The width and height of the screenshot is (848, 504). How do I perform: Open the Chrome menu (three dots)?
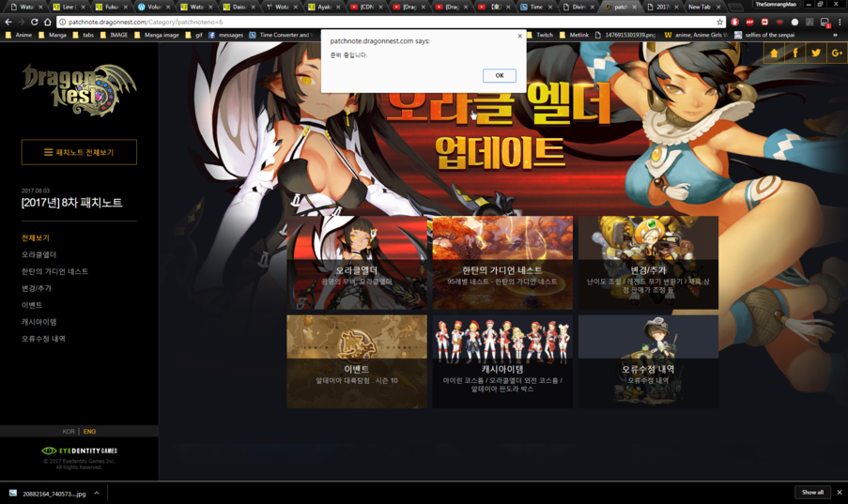(x=840, y=23)
